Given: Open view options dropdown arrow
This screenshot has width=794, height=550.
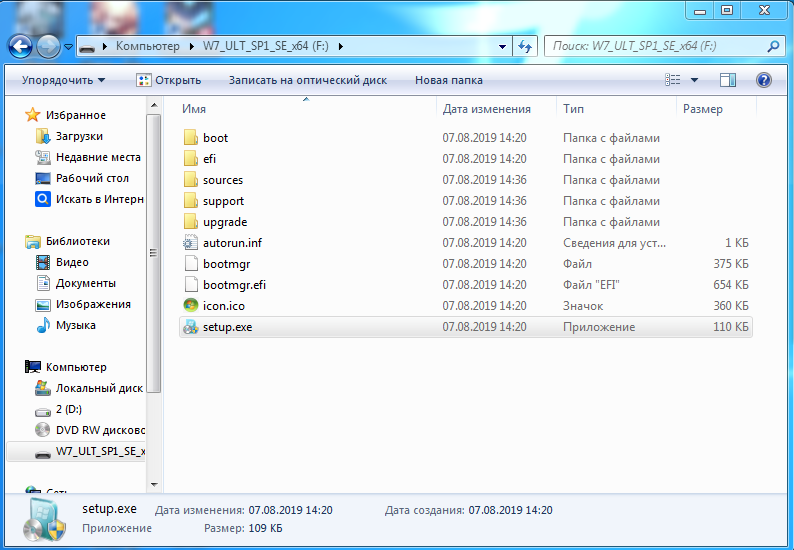Looking at the screenshot, I should 694,80.
